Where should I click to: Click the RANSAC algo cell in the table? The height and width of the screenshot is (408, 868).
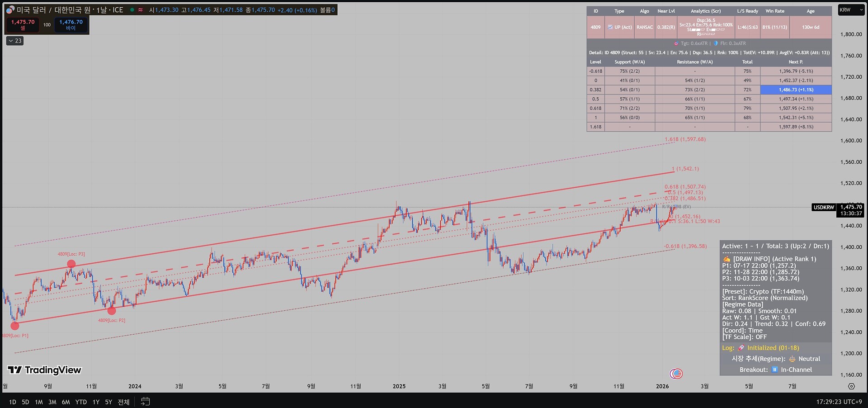click(x=645, y=27)
